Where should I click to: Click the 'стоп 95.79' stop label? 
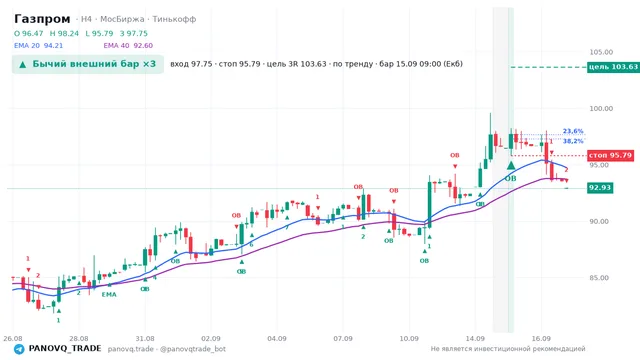click(610, 156)
